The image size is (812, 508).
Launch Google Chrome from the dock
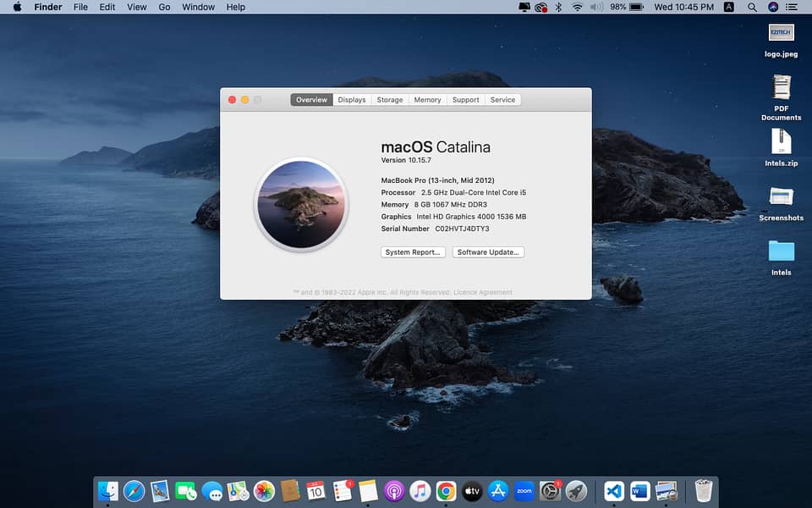[x=446, y=490]
